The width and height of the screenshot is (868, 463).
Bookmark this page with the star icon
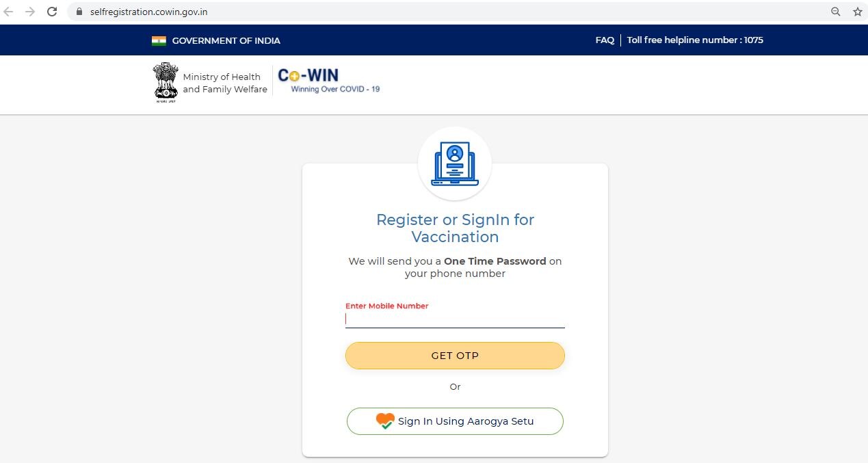(x=857, y=12)
